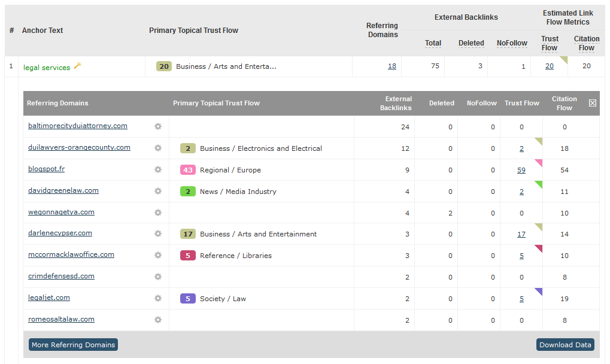Click the referring domains count 18
The image size is (610, 364).
pyautogui.click(x=392, y=66)
